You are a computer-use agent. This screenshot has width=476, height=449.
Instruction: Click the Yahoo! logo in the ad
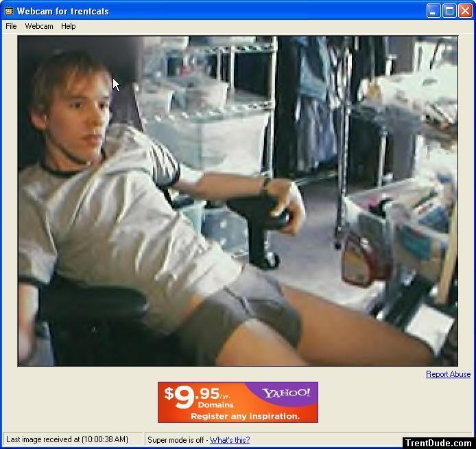pyautogui.click(x=286, y=393)
